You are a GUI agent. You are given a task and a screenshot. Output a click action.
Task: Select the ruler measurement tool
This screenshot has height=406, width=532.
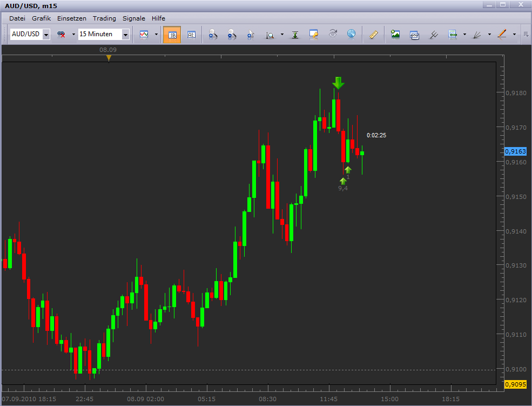374,34
